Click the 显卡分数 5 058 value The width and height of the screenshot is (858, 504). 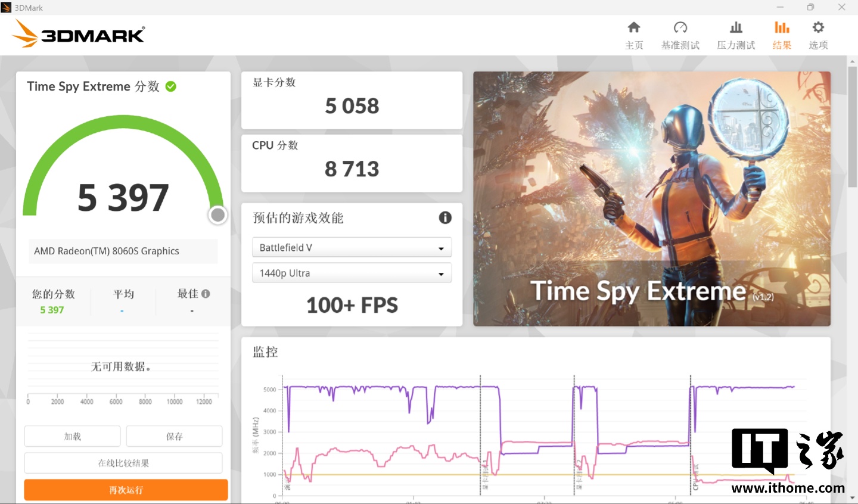coord(352,106)
